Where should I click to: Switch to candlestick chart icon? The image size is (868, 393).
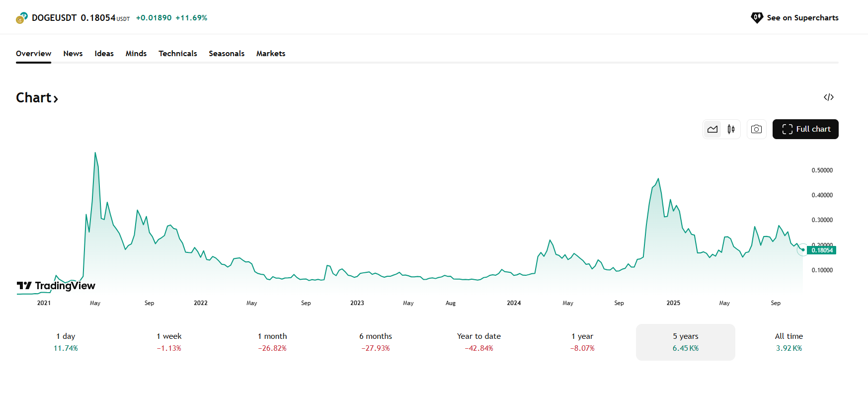point(731,129)
